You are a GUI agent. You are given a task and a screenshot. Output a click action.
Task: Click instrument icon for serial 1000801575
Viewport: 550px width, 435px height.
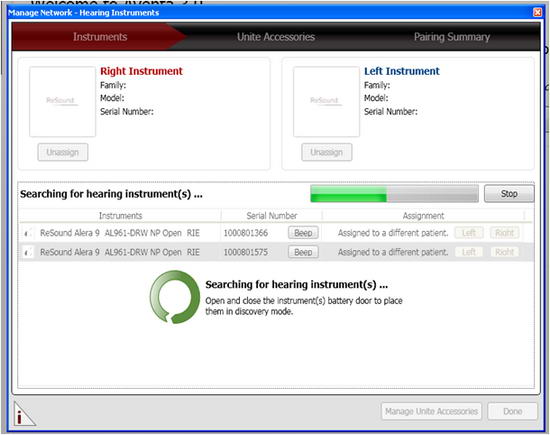tap(28, 252)
